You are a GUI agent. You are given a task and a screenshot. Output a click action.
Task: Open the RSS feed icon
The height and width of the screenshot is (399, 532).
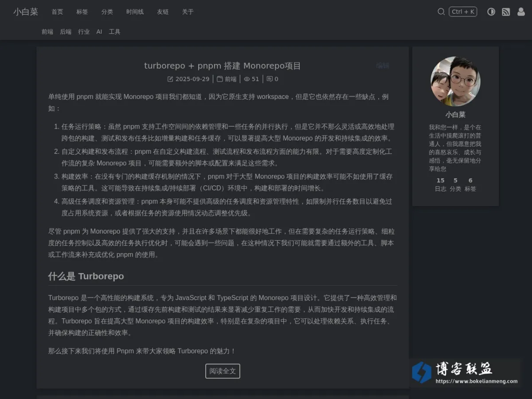[x=506, y=12]
